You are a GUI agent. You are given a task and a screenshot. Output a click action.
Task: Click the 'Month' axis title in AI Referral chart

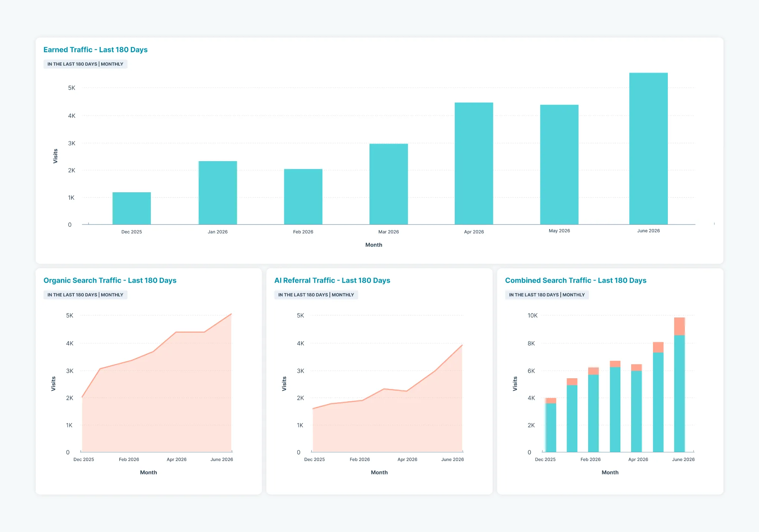pyautogui.click(x=379, y=472)
